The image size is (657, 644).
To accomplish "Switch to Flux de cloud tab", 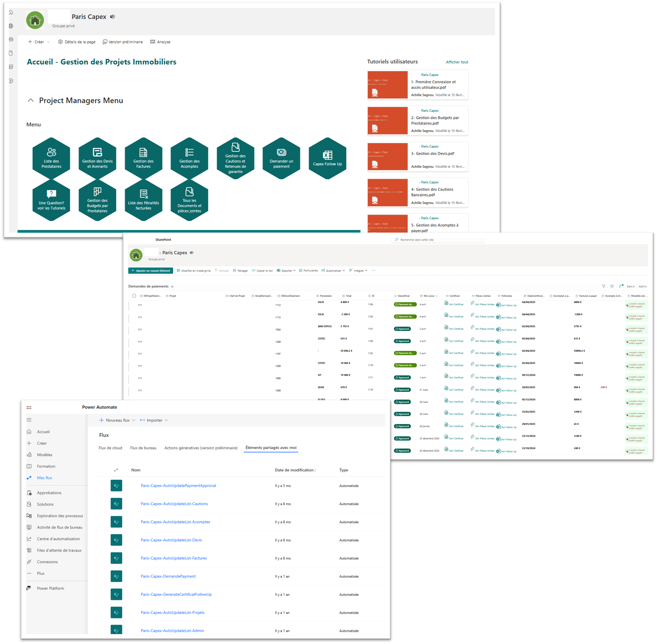I will 110,448.
